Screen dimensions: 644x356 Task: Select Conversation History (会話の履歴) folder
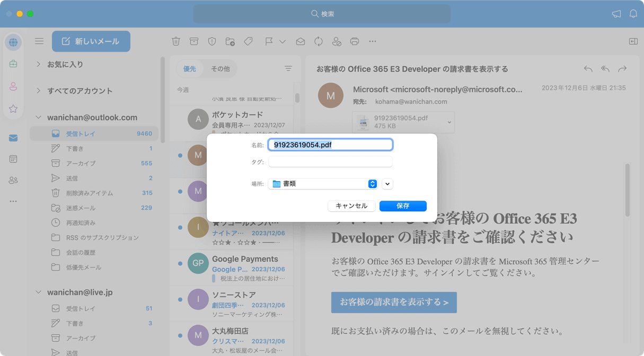point(95,252)
